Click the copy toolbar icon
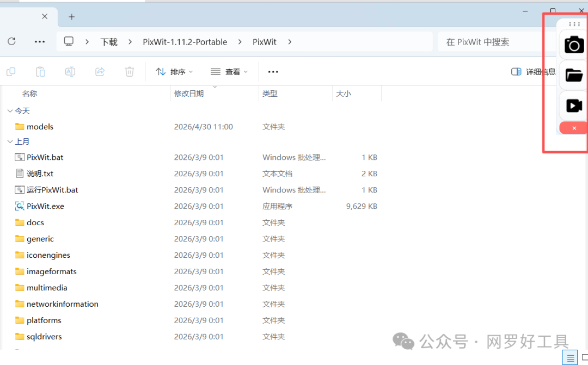 tap(11, 71)
